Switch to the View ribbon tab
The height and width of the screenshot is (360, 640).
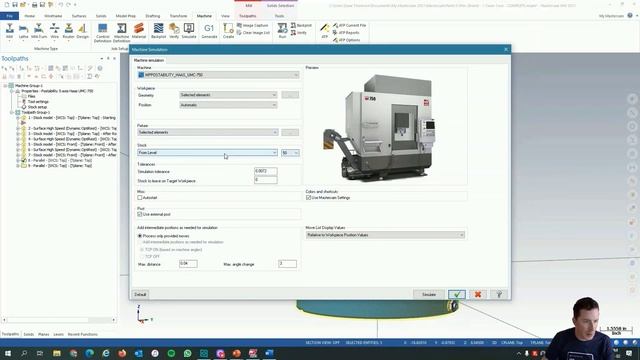click(x=225, y=16)
